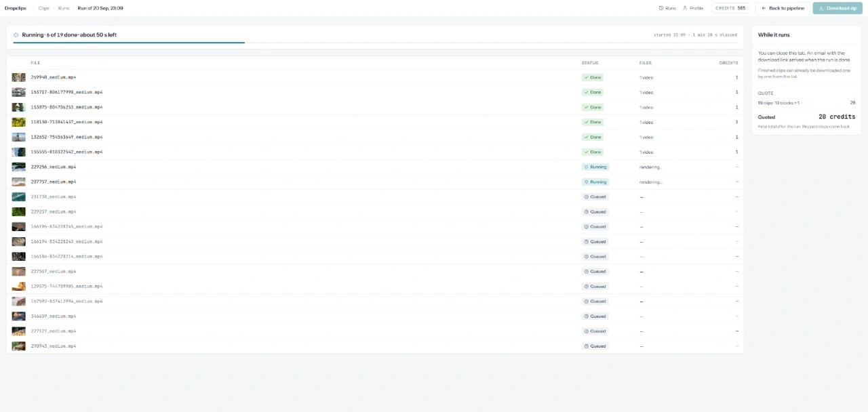Open thumbnail of 269940_medium.mp4
Image resolution: width=868 pixels, height=412 pixels.
(19, 77)
